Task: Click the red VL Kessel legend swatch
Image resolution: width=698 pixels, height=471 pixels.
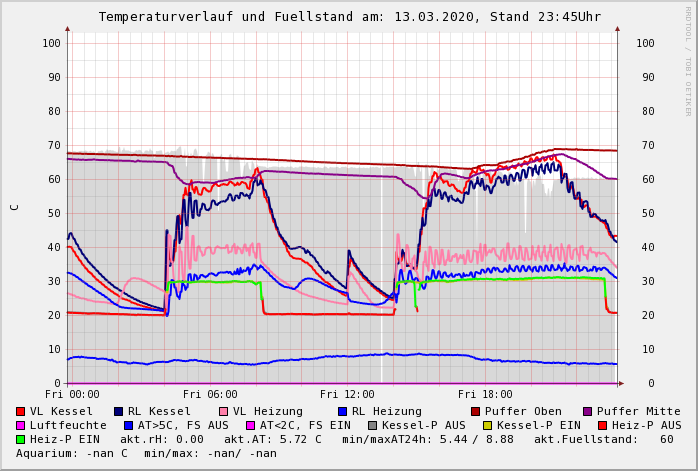Action: (x=20, y=412)
